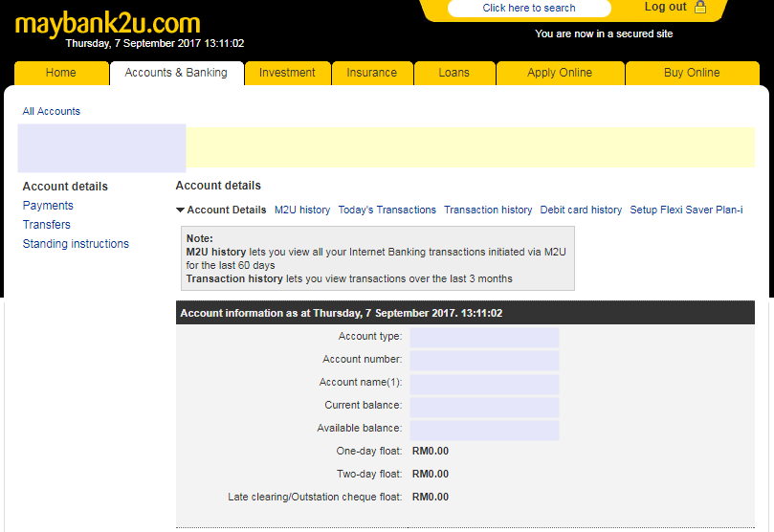The height and width of the screenshot is (532, 774).
Task: Click the 'Note:' heading in info box
Action: [199, 238]
